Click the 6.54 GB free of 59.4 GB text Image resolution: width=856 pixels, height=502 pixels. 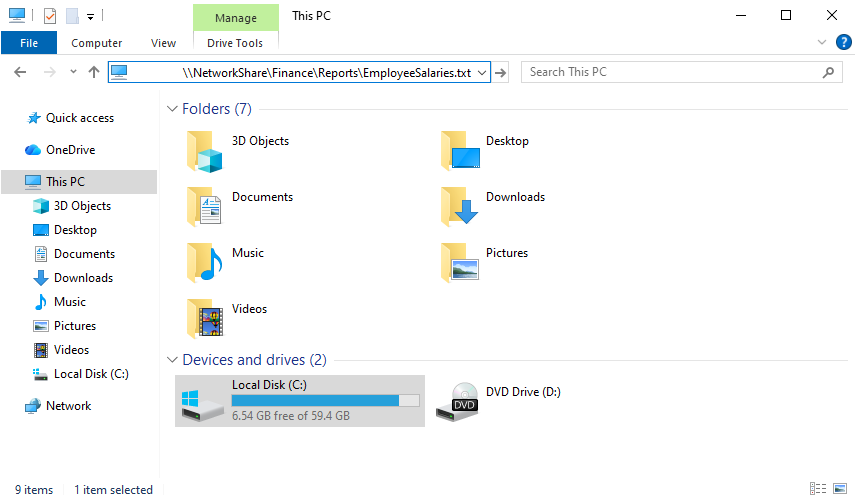coord(291,416)
